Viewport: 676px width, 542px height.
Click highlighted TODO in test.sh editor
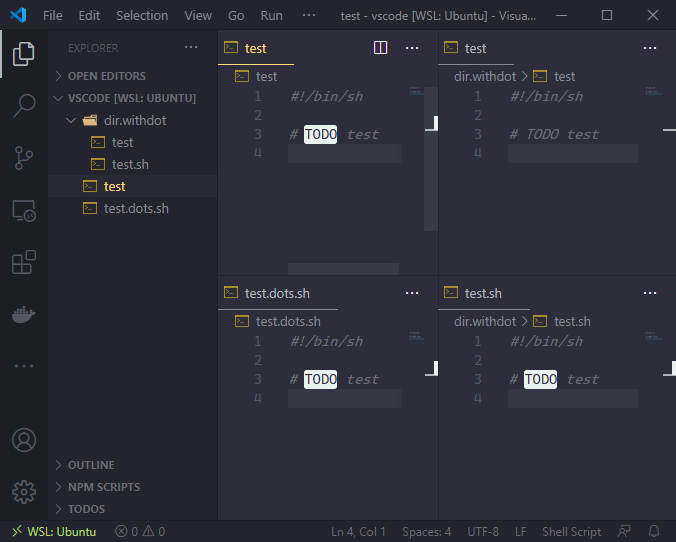click(540, 379)
